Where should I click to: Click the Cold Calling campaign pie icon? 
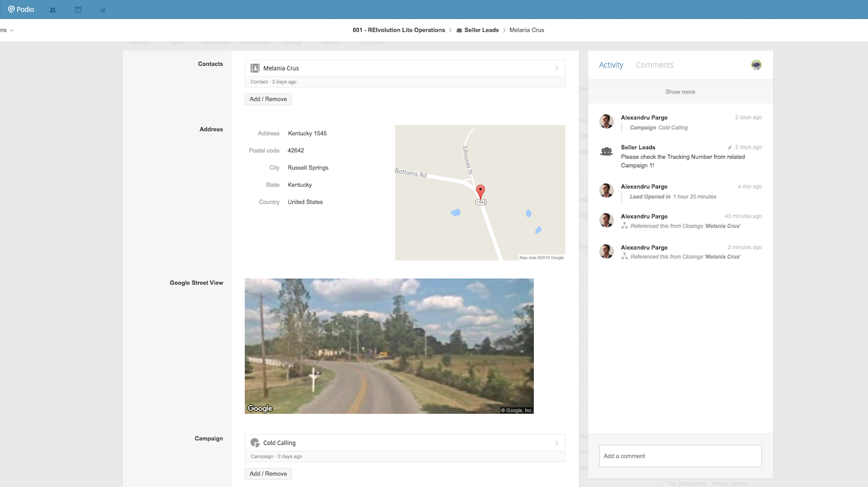(x=255, y=443)
